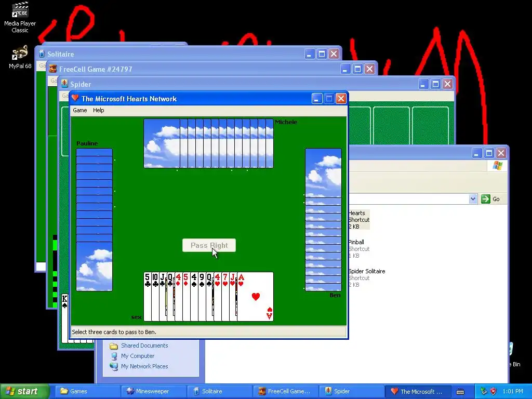Open MyPal 68 desktop icon
Viewport: 532px width, 399px height.
coord(20,57)
